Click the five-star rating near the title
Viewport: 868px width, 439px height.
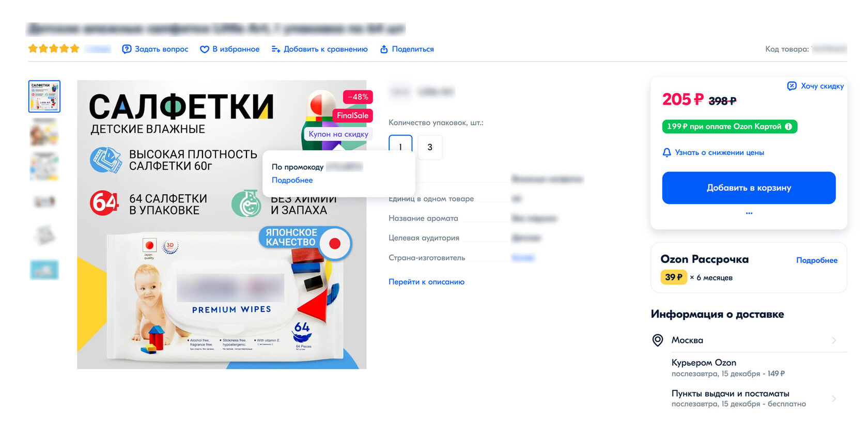[x=54, y=49]
